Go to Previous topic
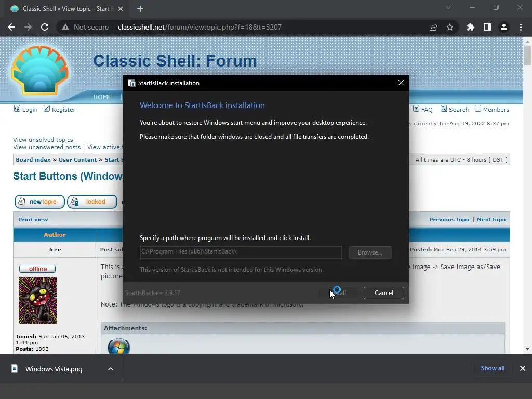532x399 pixels. 450,220
